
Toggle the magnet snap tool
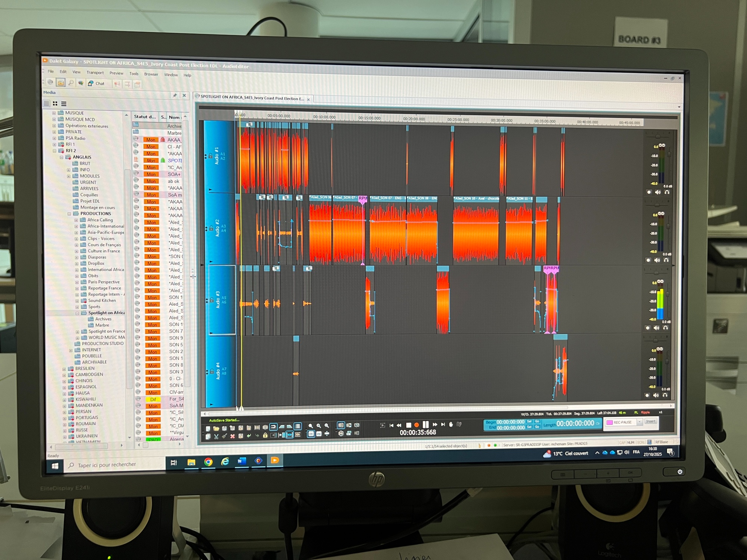(x=273, y=427)
